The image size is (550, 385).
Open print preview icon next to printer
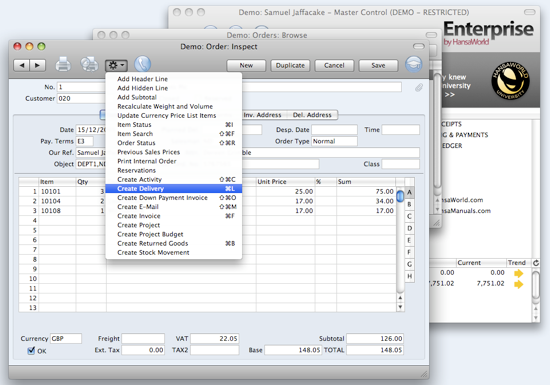pos(89,65)
